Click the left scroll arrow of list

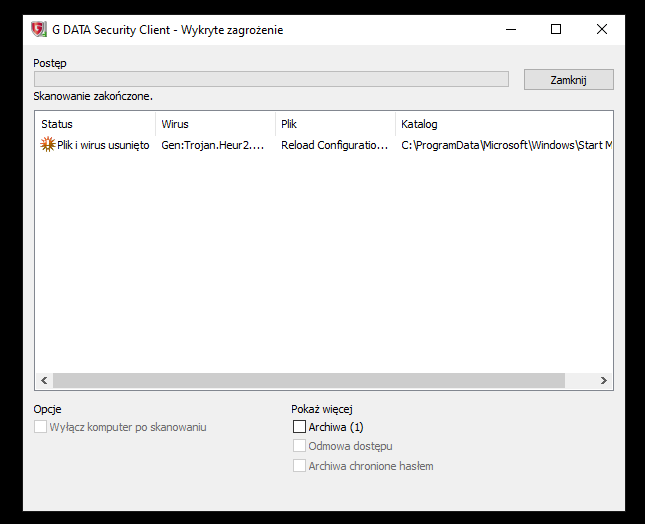pos(44,381)
